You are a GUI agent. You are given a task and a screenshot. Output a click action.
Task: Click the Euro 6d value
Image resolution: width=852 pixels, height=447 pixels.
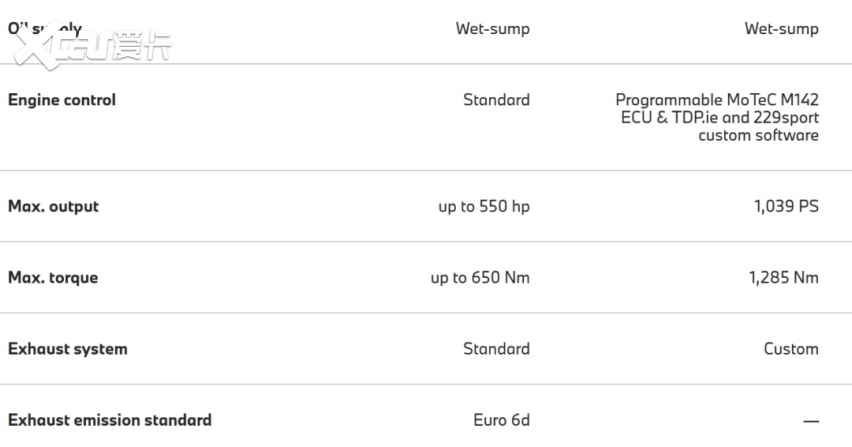point(501,420)
